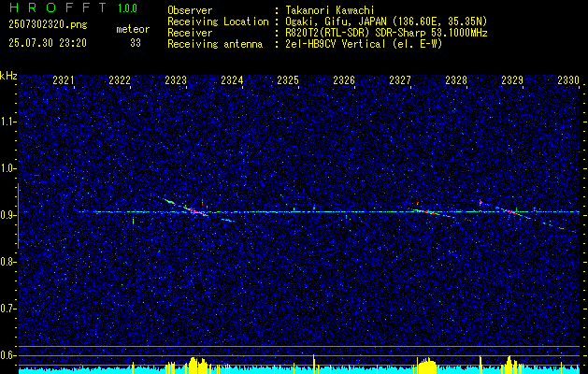Click the 1.0 kHz frequency label
Image resolution: width=588 pixels, height=374 pixels.
7,168
